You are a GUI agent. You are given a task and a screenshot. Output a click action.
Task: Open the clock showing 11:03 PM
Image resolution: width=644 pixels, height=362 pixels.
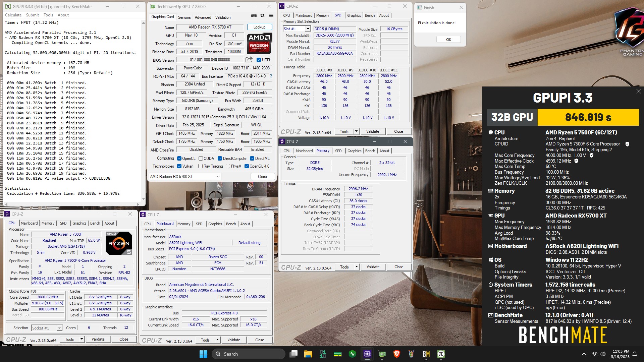[x=621, y=354]
